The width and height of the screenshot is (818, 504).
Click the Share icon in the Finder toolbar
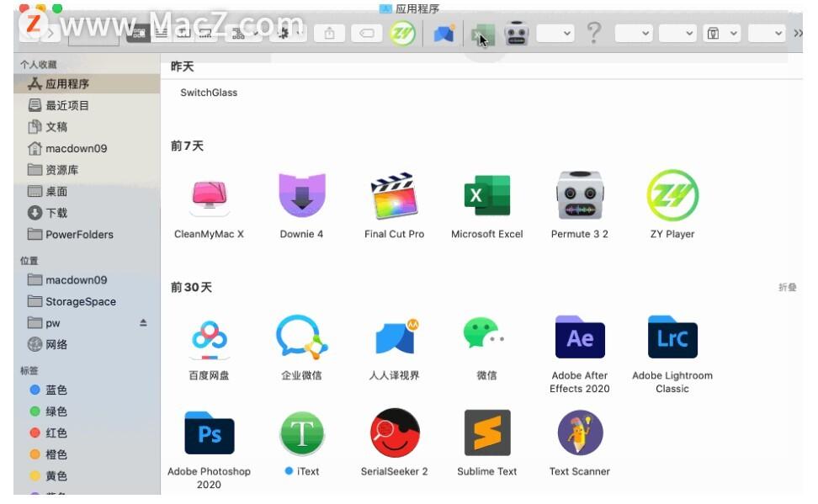[x=328, y=34]
